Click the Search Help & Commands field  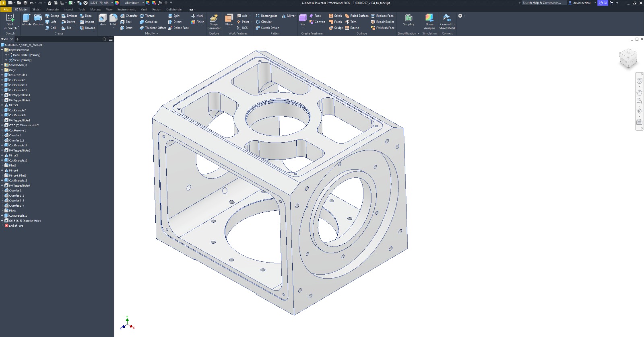pos(543,3)
